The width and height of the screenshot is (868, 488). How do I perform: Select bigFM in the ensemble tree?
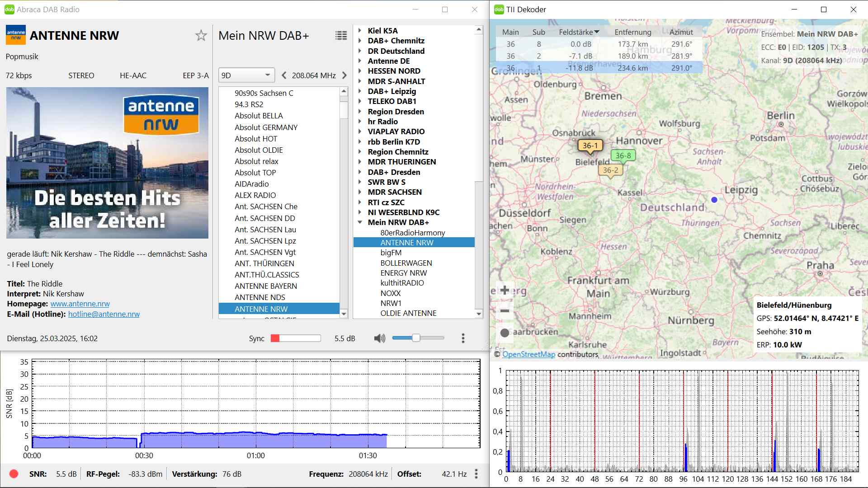tap(391, 253)
